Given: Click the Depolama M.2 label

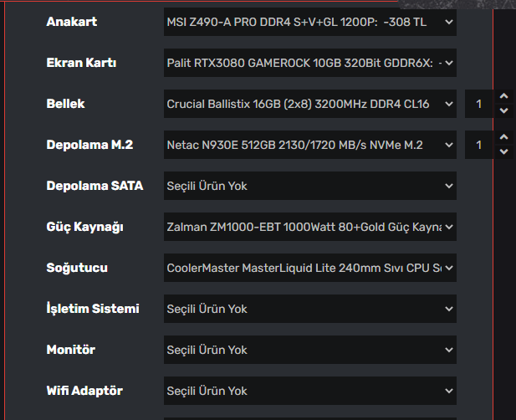Looking at the screenshot, I should (89, 145).
